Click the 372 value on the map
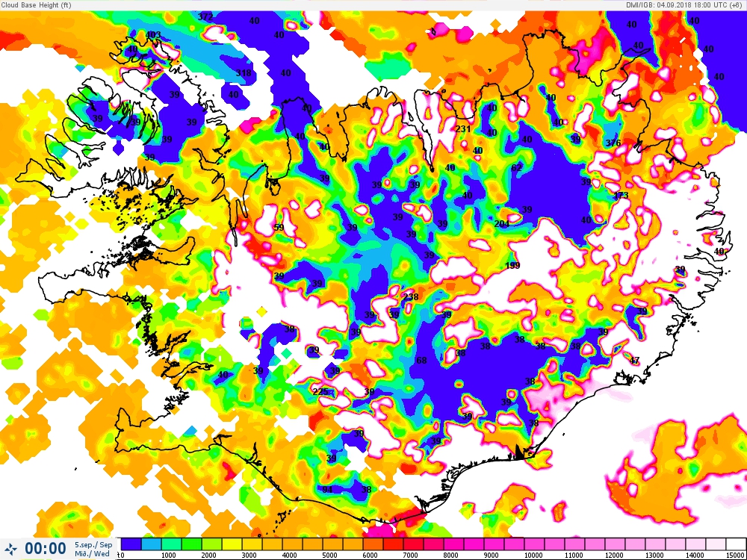 pos(205,16)
